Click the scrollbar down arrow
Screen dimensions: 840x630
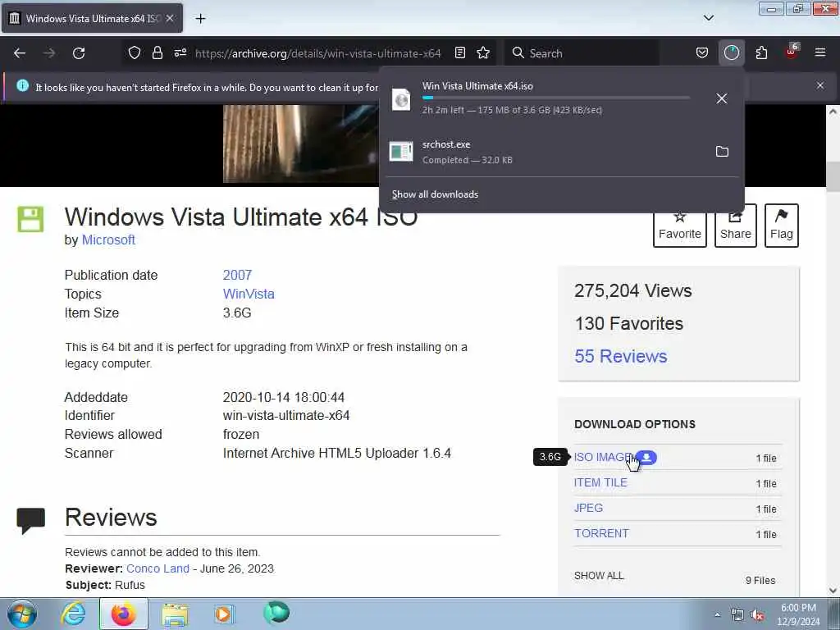tap(833, 591)
